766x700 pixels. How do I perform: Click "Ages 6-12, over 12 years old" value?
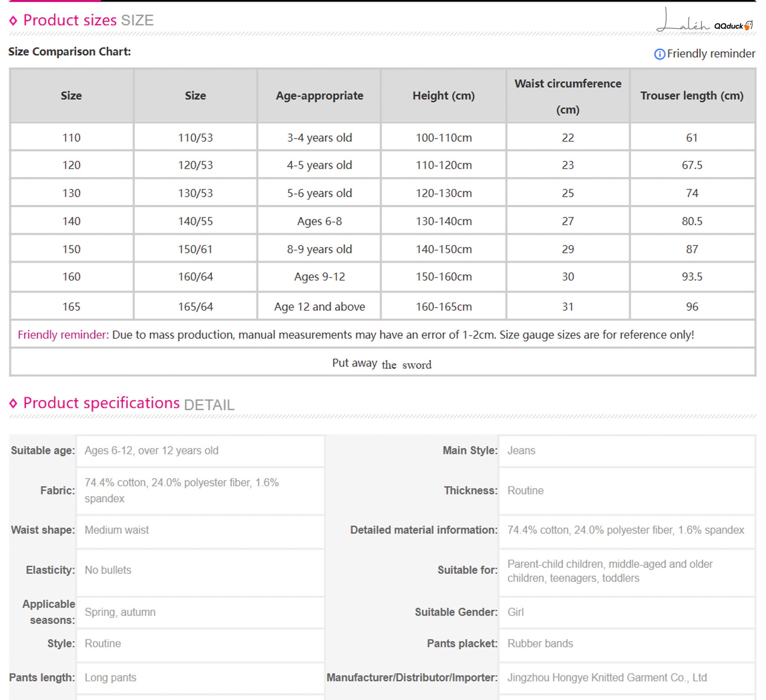tap(151, 450)
